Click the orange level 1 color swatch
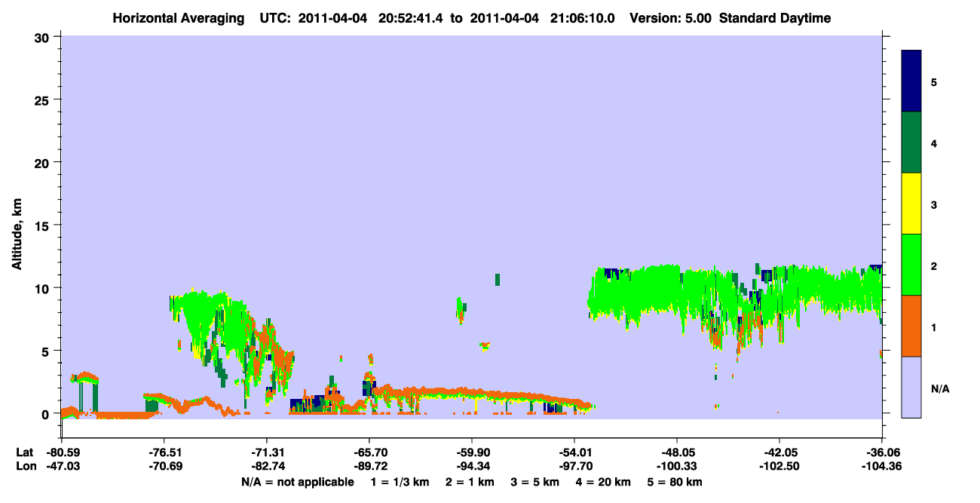 (911, 325)
